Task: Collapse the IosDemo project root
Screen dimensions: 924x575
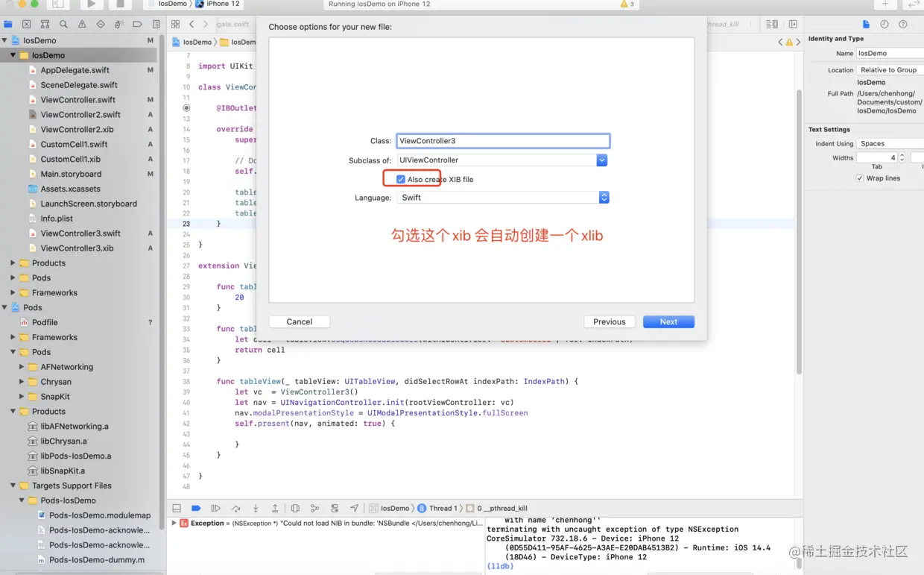Action: [x=5, y=40]
